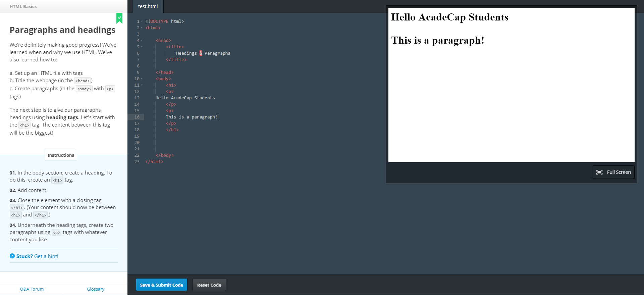The image size is (644, 295).
Task: Click the HTML Basics course header
Action: click(x=23, y=6)
